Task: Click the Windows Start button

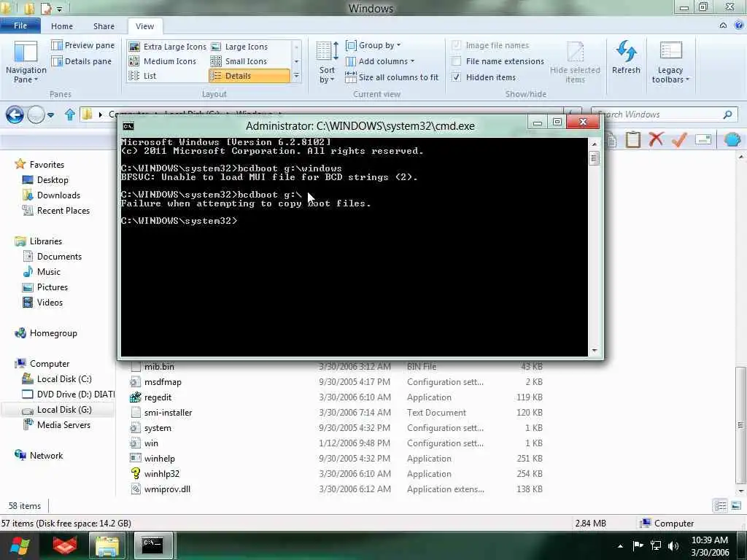Action: [x=19, y=545]
